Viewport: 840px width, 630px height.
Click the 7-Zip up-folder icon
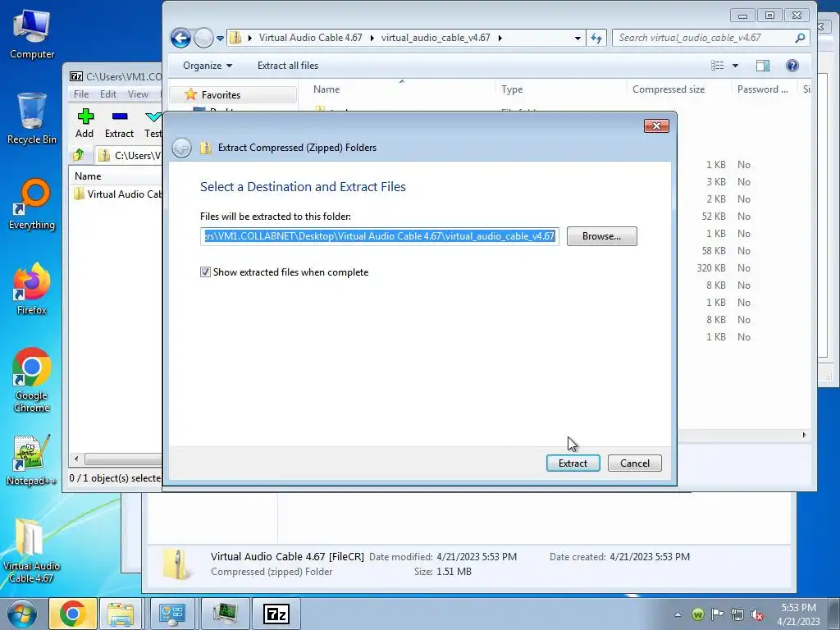coord(79,155)
